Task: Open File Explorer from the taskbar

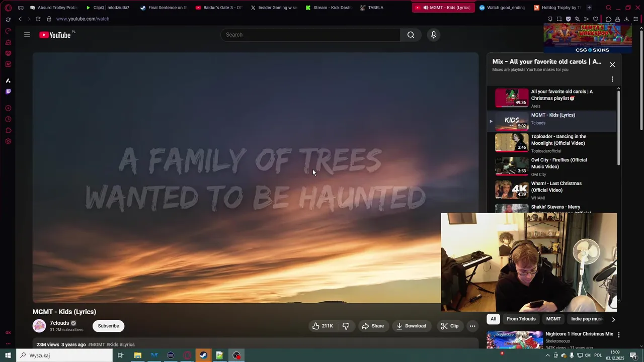Action: tap(137, 355)
